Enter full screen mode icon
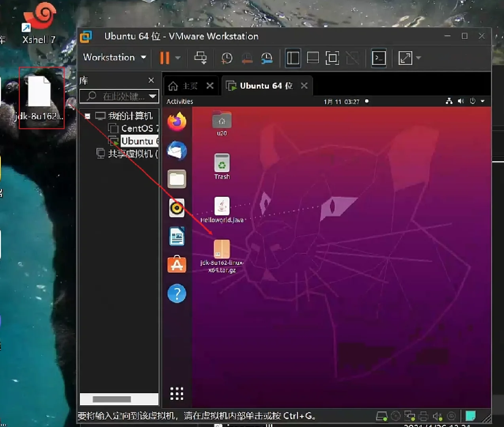 tap(332, 58)
